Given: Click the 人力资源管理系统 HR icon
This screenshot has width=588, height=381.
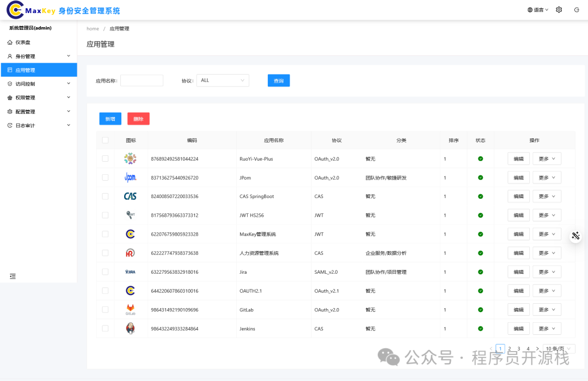Looking at the screenshot, I should pos(130,253).
